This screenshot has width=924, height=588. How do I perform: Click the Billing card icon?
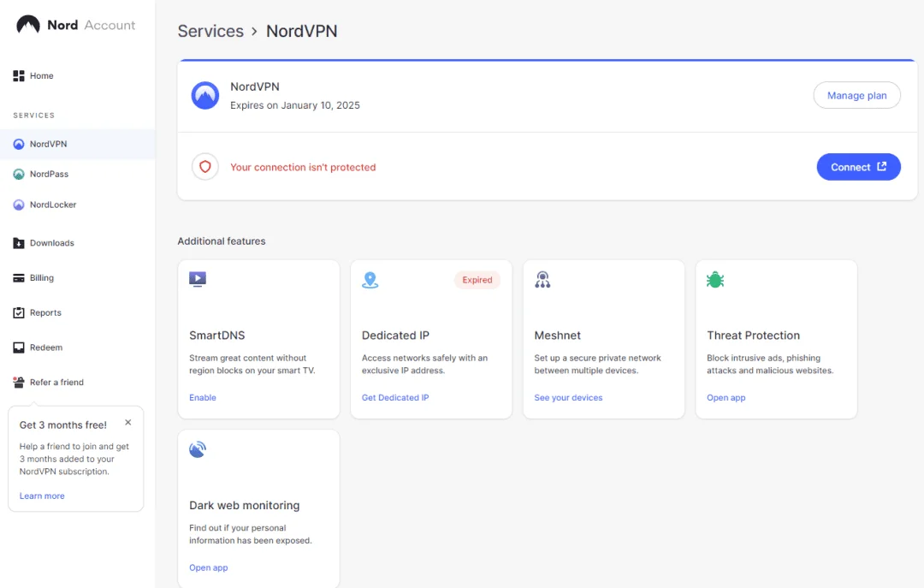(x=19, y=278)
